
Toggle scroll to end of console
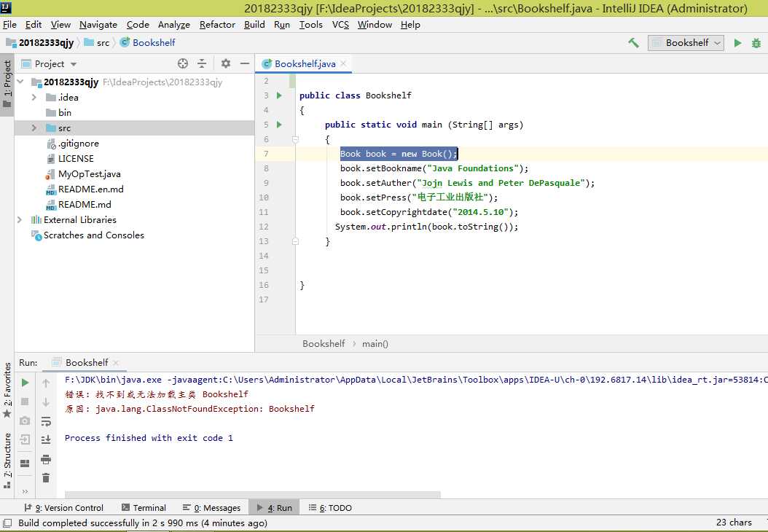click(46, 439)
